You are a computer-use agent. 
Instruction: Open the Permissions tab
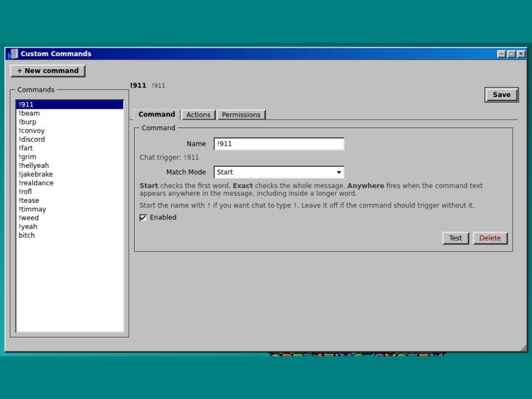tap(241, 115)
